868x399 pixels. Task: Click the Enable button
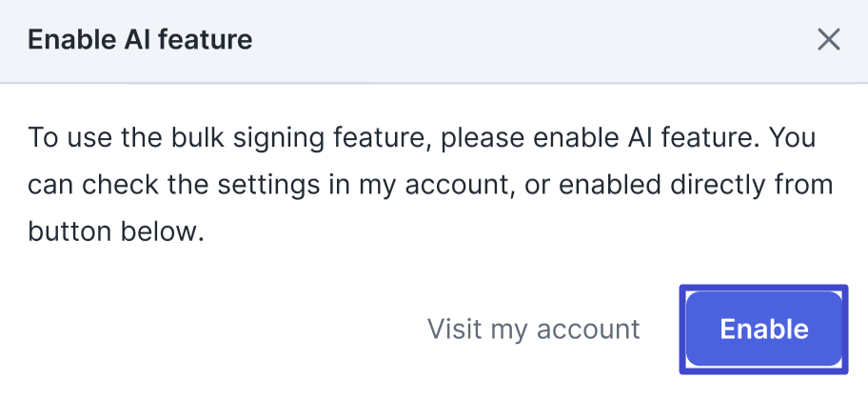tap(763, 329)
